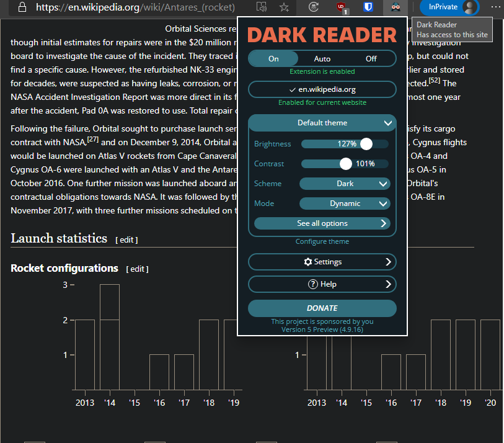Open Dark Reader Settings
Screen dimensions: 504x443
(x=322, y=262)
